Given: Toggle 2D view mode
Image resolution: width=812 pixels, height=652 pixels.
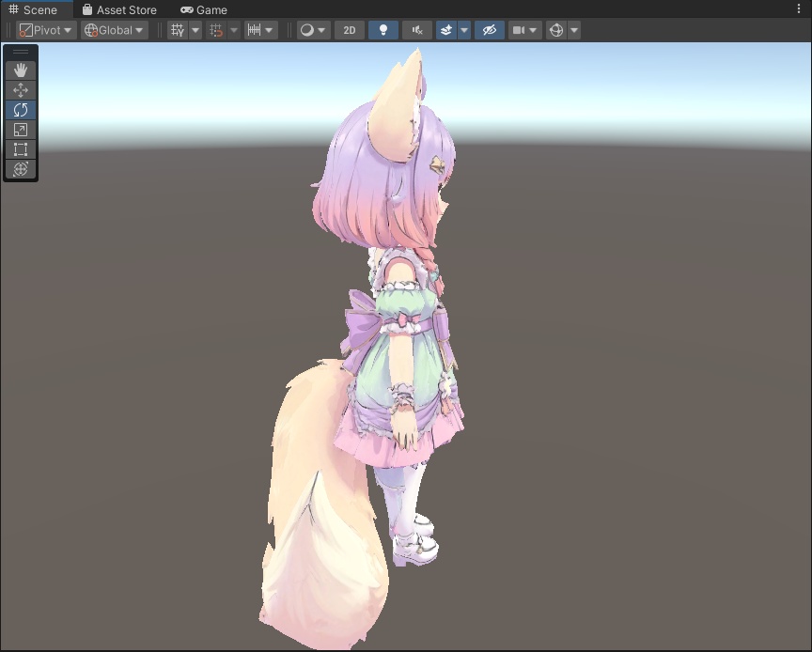Looking at the screenshot, I should [348, 29].
